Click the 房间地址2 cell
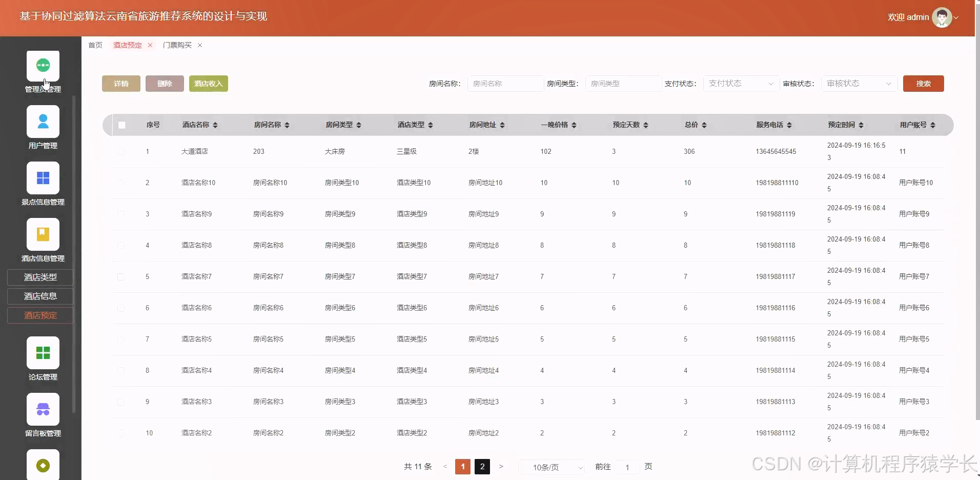 coord(484,433)
